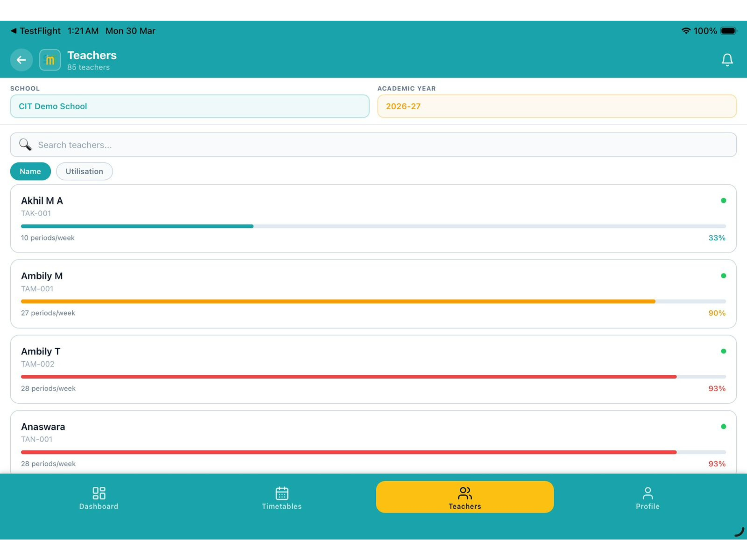The height and width of the screenshot is (560, 747).
Task: Click the 90% utilisation value
Action: 717,313
